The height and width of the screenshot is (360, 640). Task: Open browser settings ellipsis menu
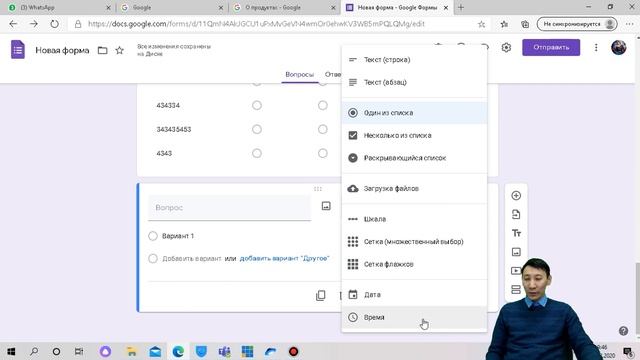[x=629, y=24]
